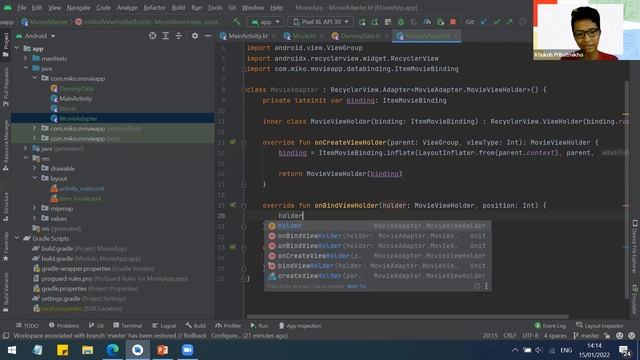Open the File menu
The height and width of the screenshot is (360, 640).
[22, 7]
